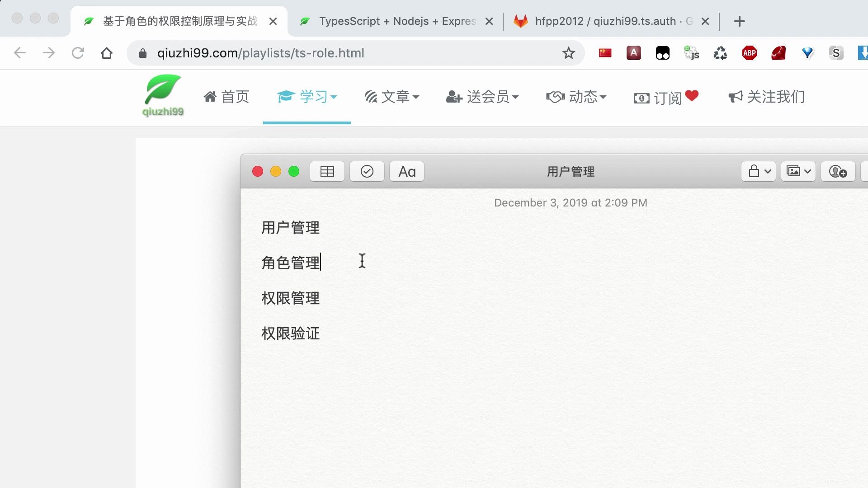Click on 角色管理 text entry
The width and height of the screenshot is (868, 488).
point(290,262)
